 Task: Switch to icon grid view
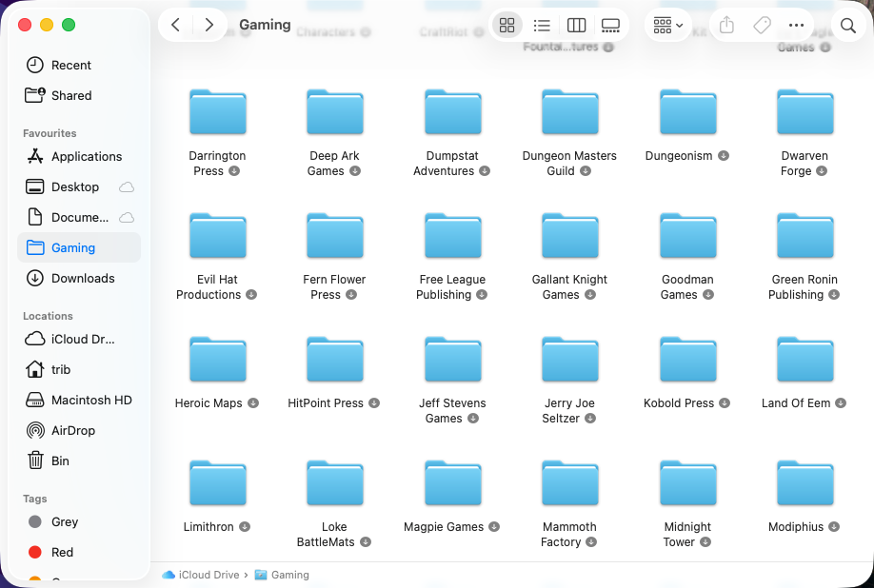tap(507, 25)
